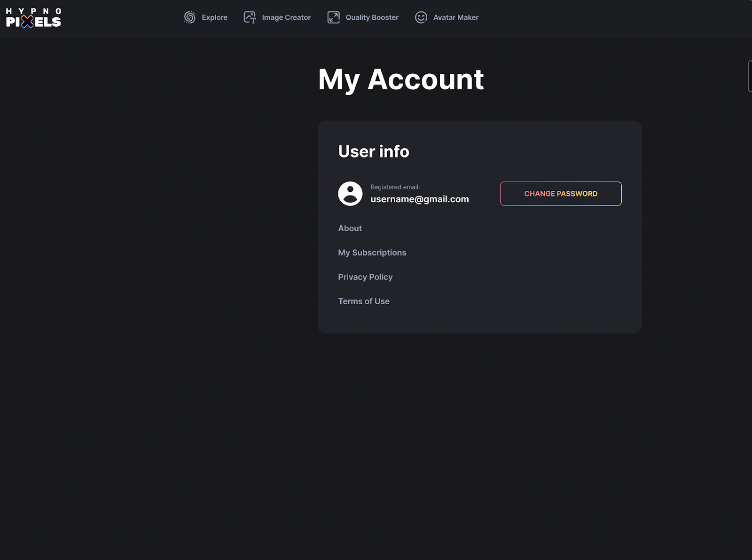This screenshot has width=752, height=560.
Task: Click the Image Creator icon
Action: tap(250, 17)
